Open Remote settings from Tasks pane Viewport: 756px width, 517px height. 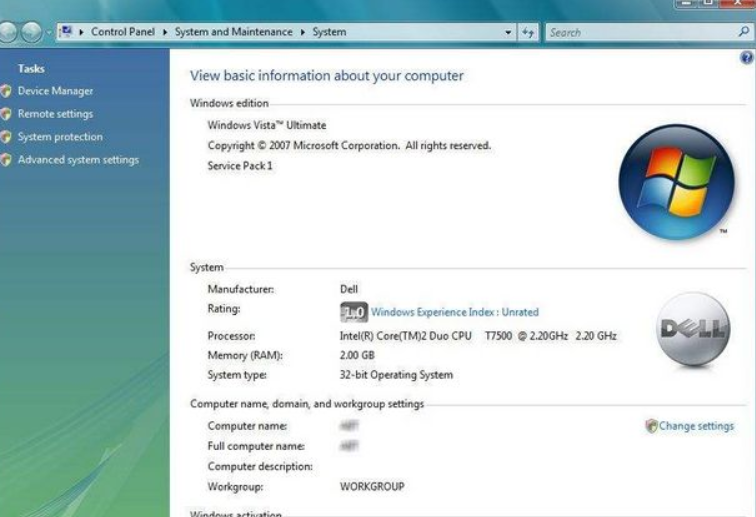(55, 114)
